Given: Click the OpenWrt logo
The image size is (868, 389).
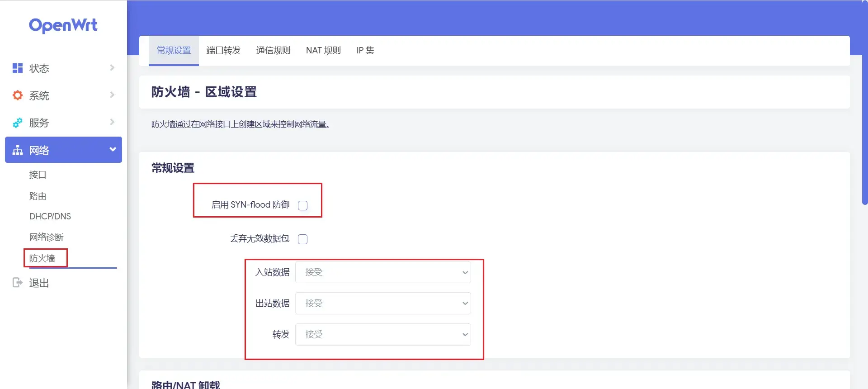Looking at the screenshot, I should click(63, 25).
